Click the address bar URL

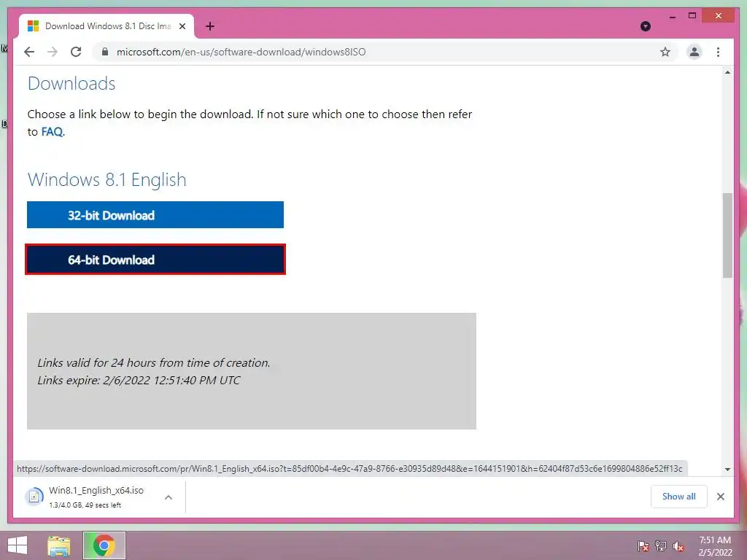[241, 52]
